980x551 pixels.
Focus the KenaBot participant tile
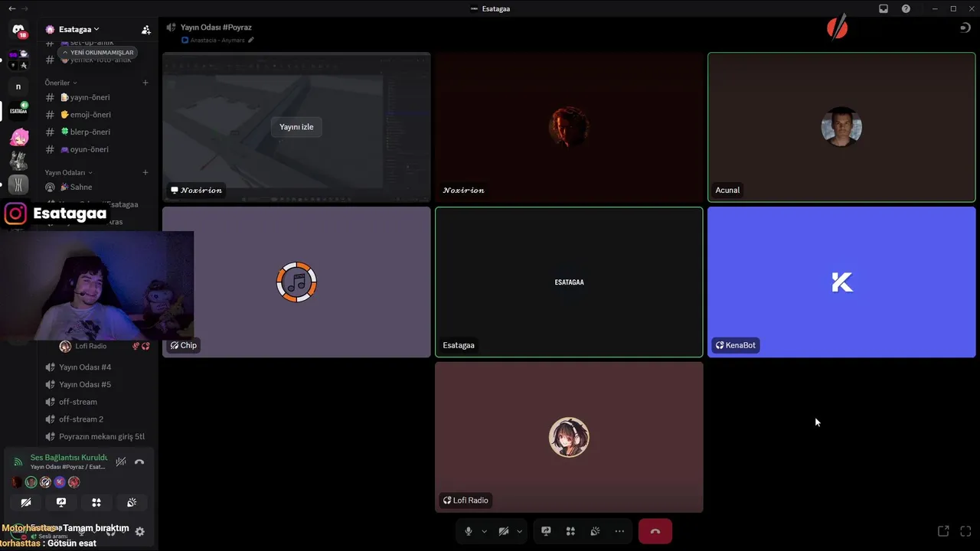[841, 282]
